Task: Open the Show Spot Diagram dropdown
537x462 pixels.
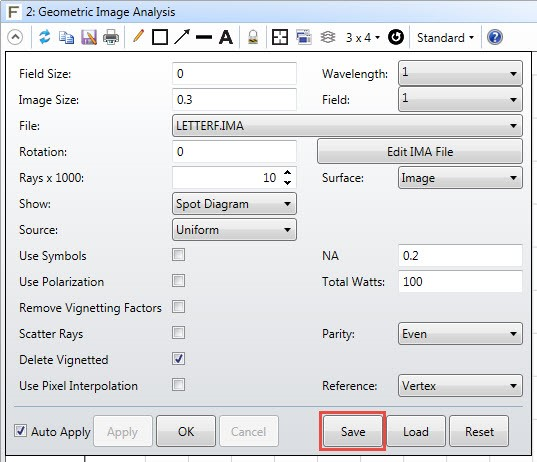Action: coord(234,204)
